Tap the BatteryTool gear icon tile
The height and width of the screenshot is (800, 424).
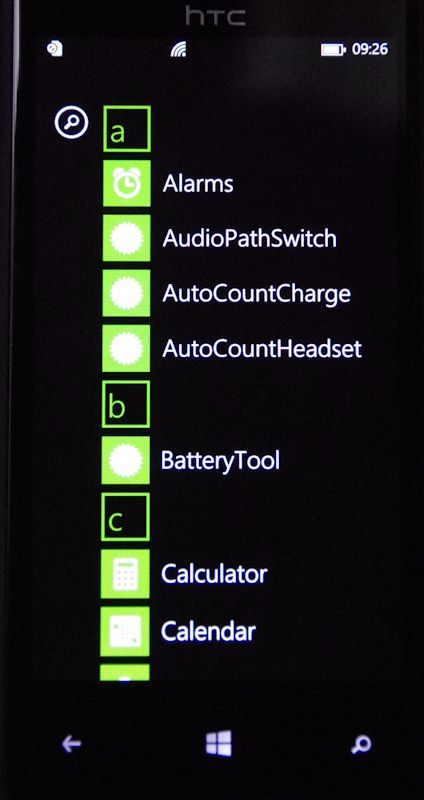point(126,460)
